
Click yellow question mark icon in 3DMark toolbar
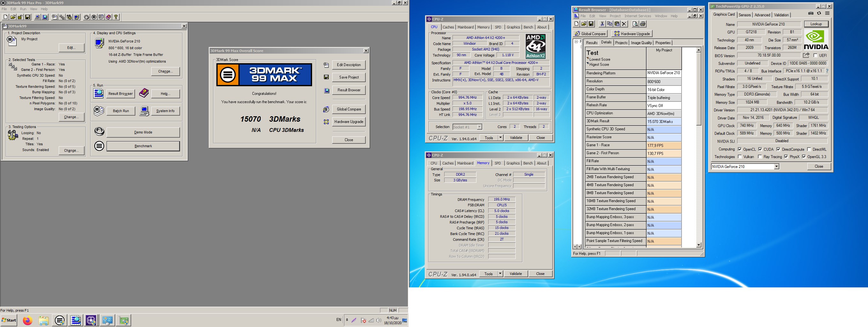116,17
